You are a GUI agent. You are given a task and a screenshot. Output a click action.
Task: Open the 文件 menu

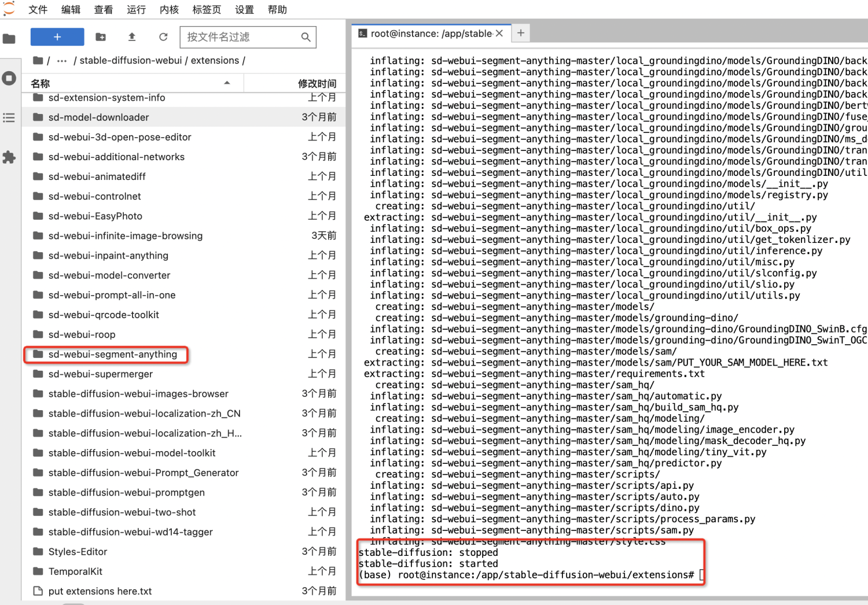pos(38,9)
